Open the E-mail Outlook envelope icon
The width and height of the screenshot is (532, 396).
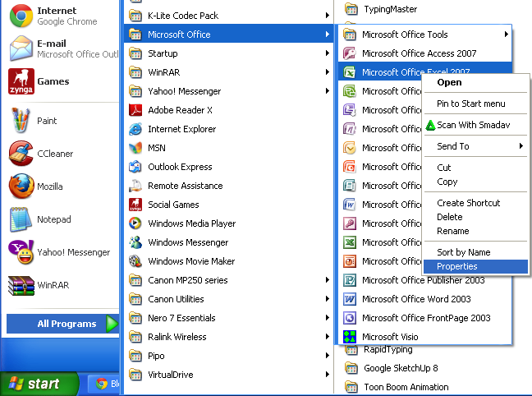(x=21, y=48)
